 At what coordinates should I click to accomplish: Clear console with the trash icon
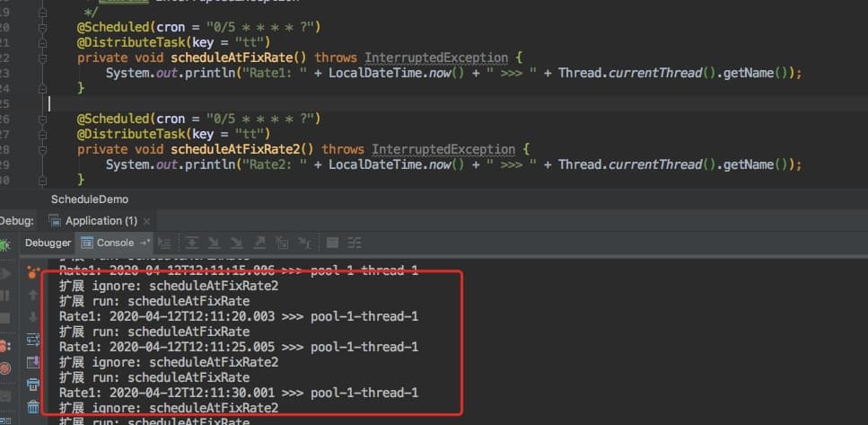[33, 407]
